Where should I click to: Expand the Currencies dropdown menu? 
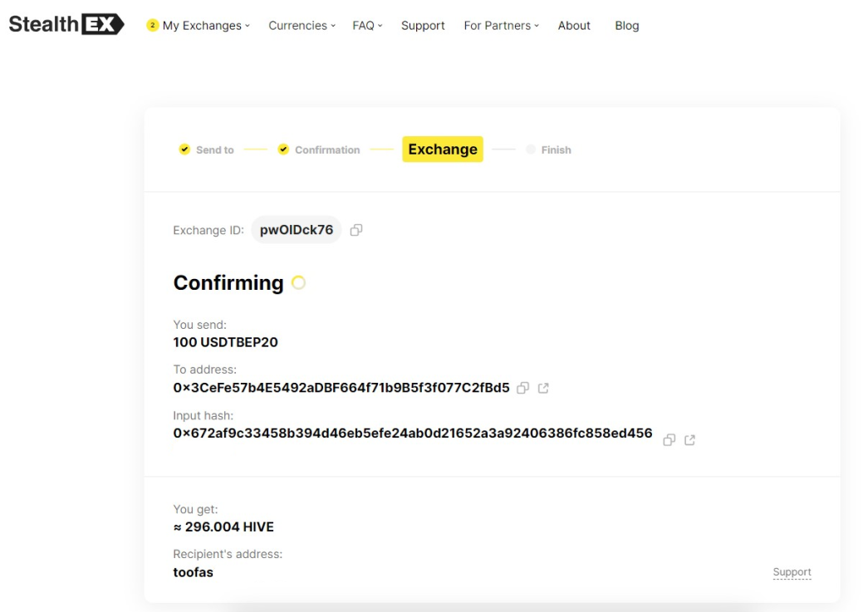pyautogui.click(x=302, y=26)
